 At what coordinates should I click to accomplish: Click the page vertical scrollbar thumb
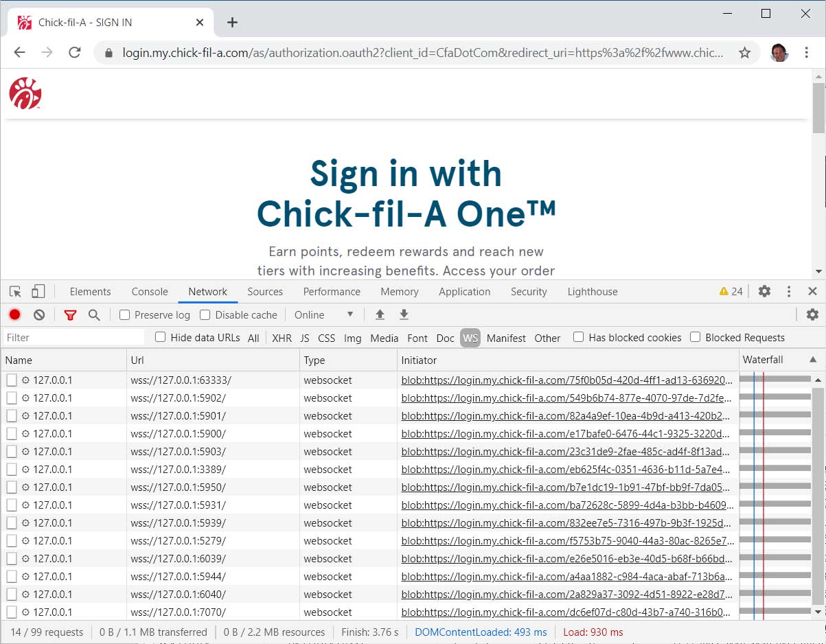pyautogui.click(x=818, y=108)
